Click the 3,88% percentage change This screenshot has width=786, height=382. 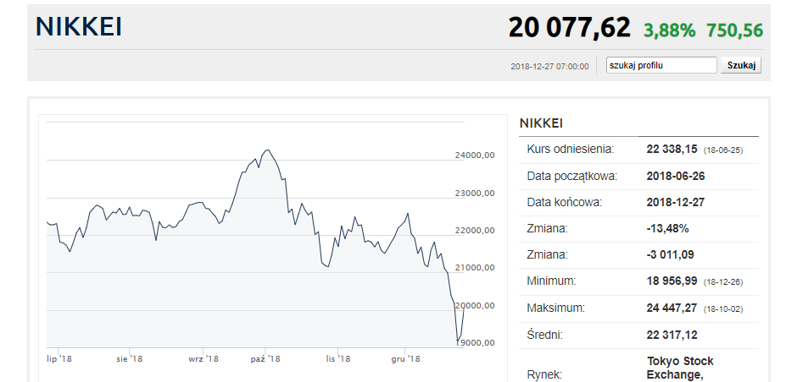point(669,31)
